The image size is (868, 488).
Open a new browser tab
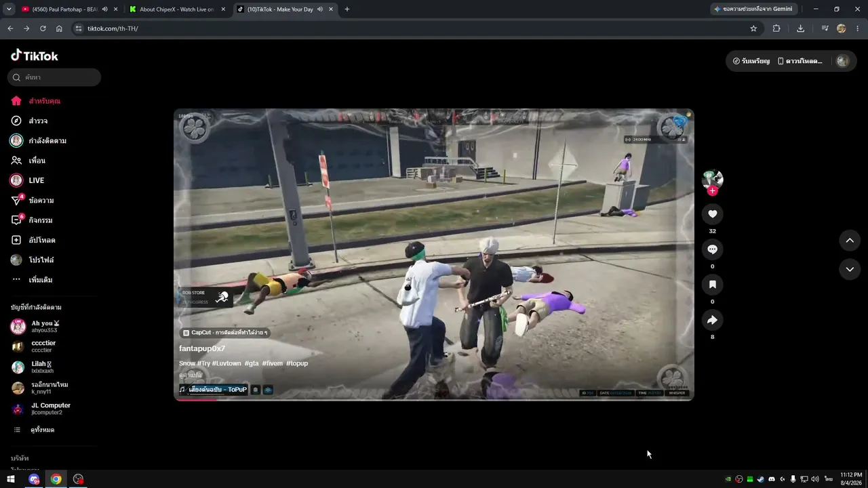tap(347, 9)
